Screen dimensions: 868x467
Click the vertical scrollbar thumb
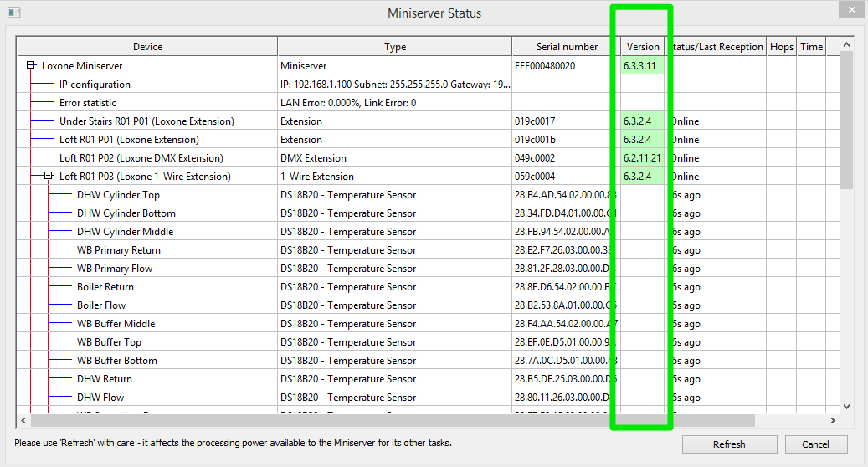pyautogui.click(x=846, y=120)
